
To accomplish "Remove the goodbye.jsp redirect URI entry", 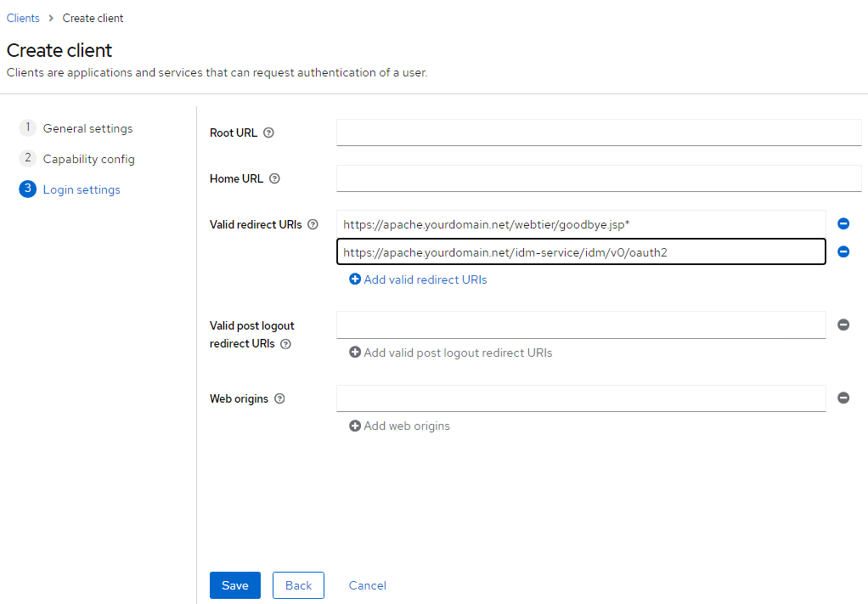I will (x=843, y=223).
